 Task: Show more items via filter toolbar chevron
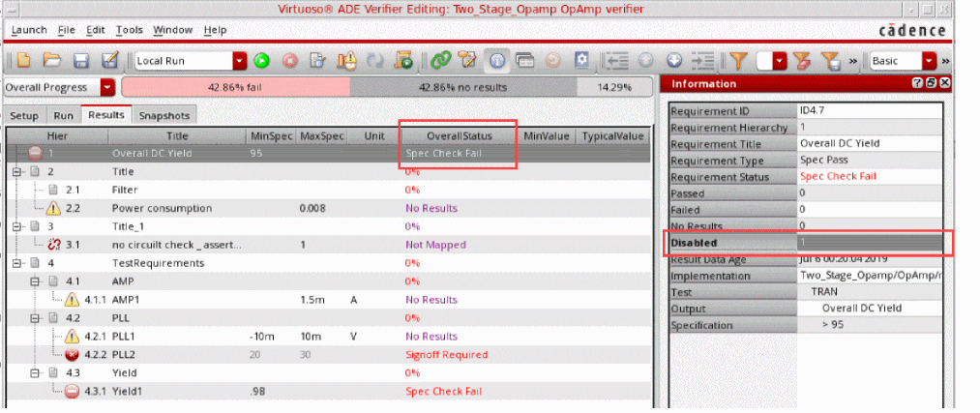coord(852,61)
